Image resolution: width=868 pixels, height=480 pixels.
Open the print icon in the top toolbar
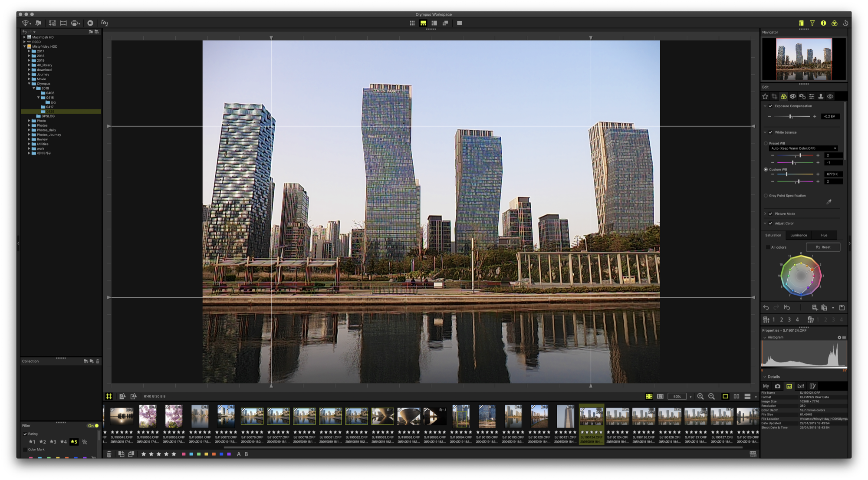[75, 23]
